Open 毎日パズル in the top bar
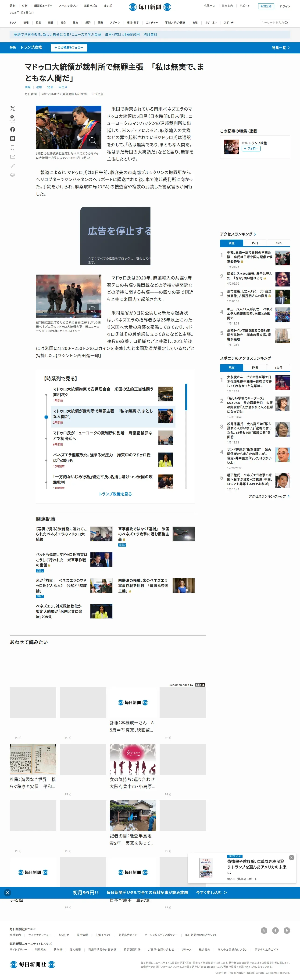 [91, 6]
